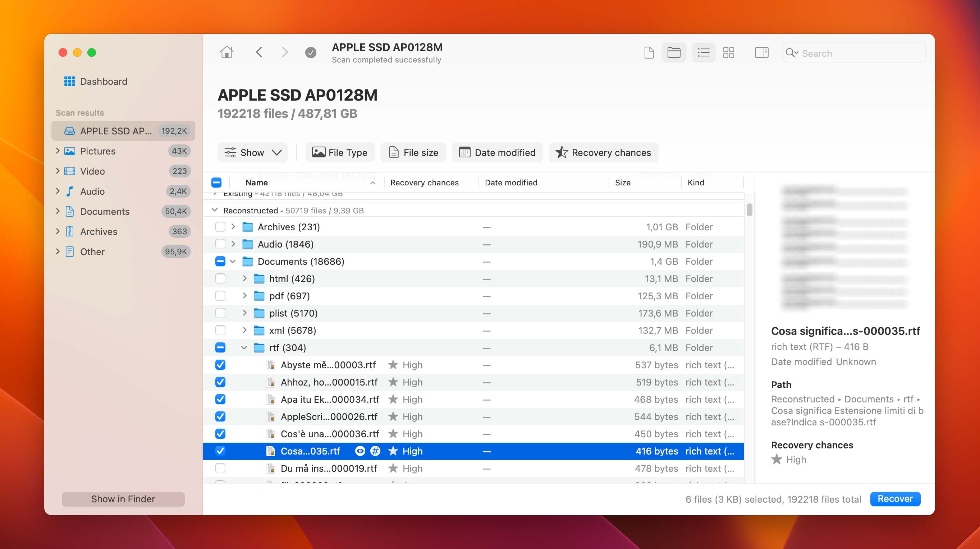This screenshot has width=980, height=549.
Task: Navigate forward with right arrow
Action: coord(285,52)
